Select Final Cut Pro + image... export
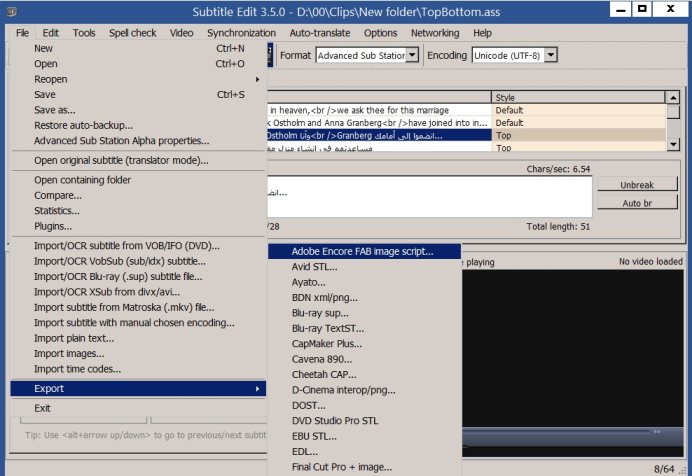Image resolution: width=692 pixels, height=476 pixels. pyautogui.click(x=365, y=467)
